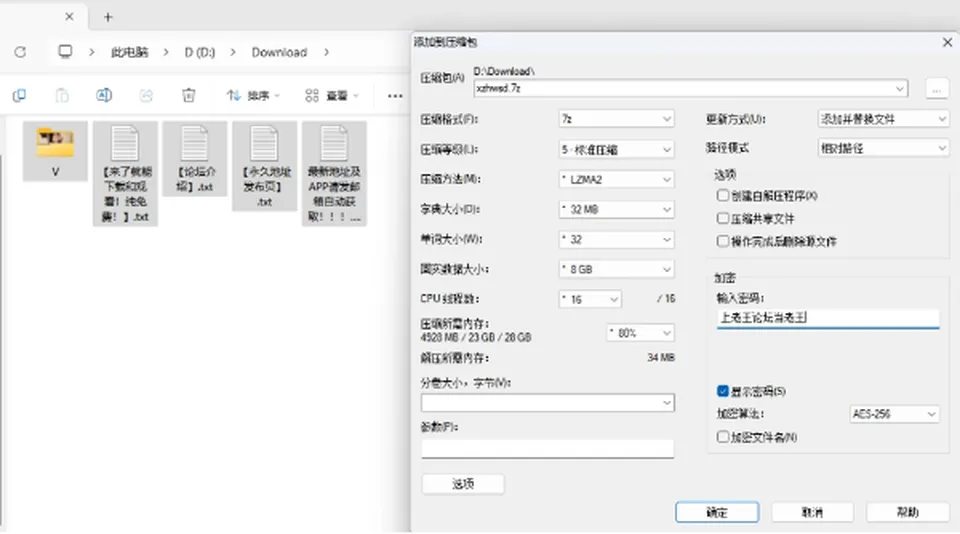Image resolution: width=960 pixels, height=534 pixels.
Task: Open a new Explorer tab with plus button
Action: (x=108, y=17)
